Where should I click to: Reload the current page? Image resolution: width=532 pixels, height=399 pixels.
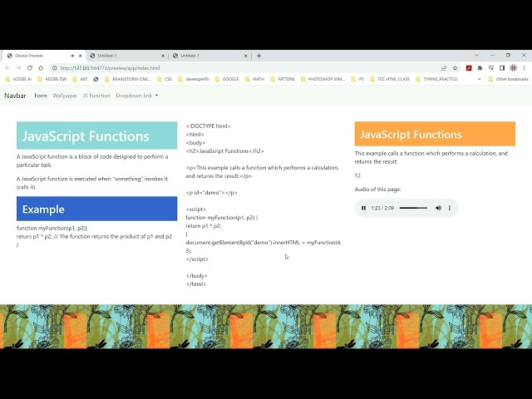point(30,68)
